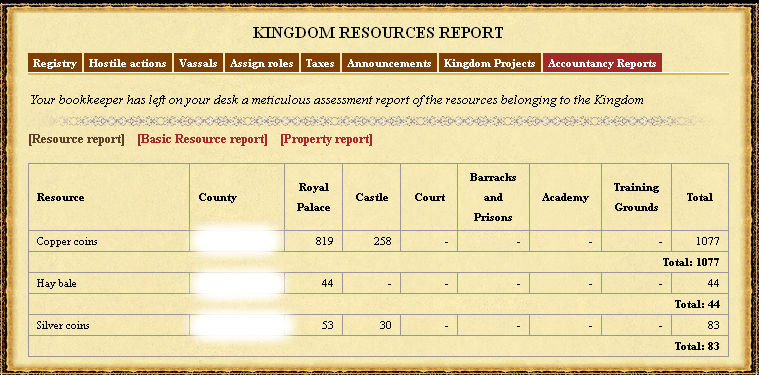Click the Castle column header
The image size is (759, 375).
click(372, 197)
